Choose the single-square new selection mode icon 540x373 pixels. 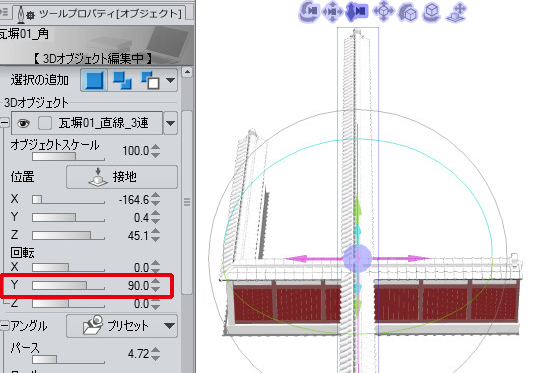point(94,80)
